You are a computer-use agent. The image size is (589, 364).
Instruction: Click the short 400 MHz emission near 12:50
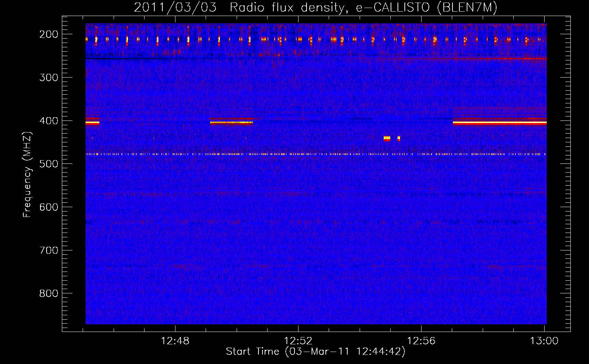[232, 123]
